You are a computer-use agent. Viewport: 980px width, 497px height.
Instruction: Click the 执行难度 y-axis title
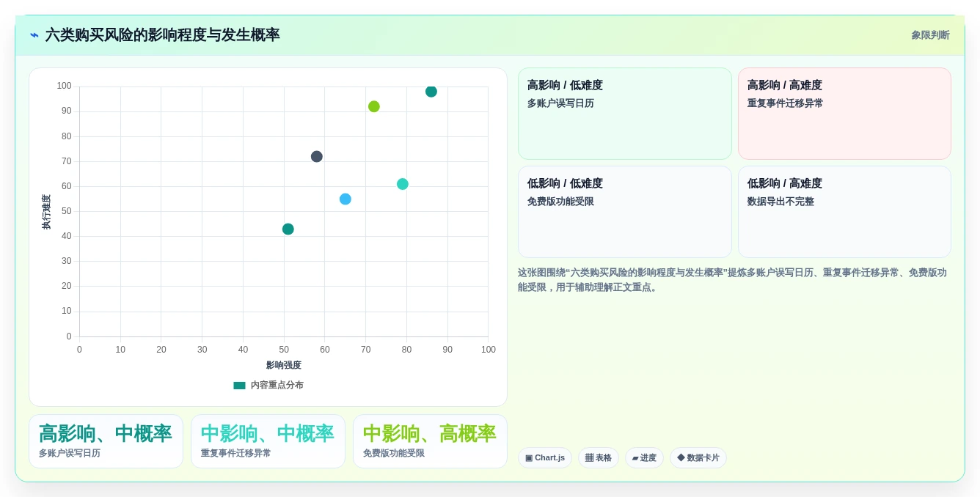pyautogui.click(x=46, y=212)
